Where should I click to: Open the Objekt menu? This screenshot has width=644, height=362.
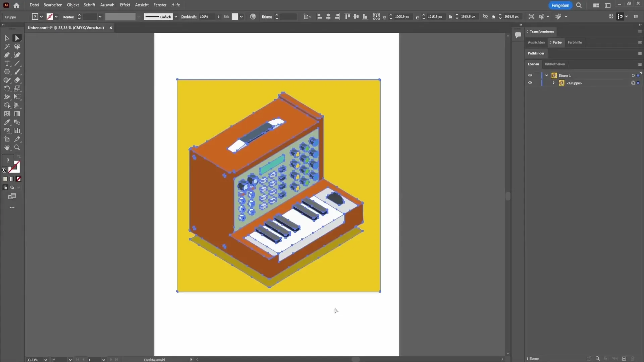73,5
